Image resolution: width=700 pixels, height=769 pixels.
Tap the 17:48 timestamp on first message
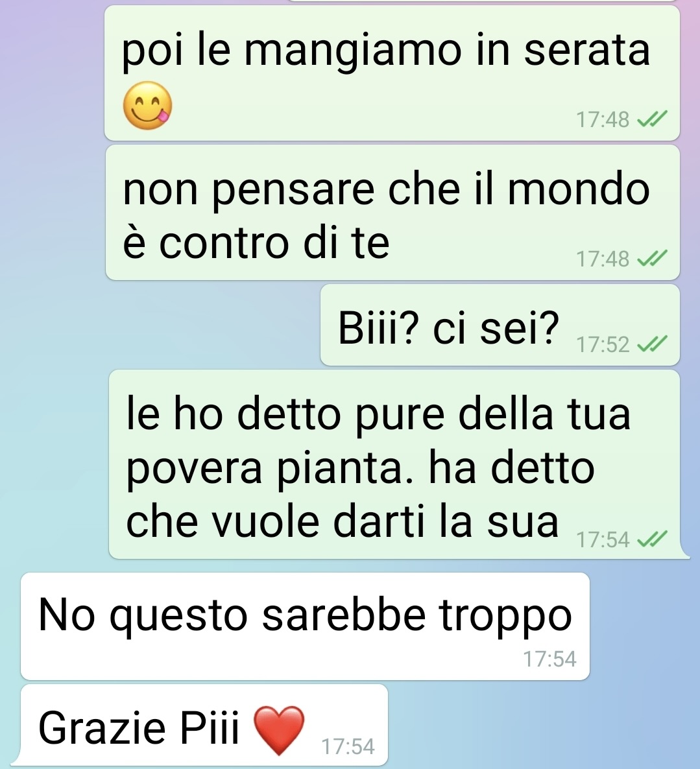(x=603, y=119)
